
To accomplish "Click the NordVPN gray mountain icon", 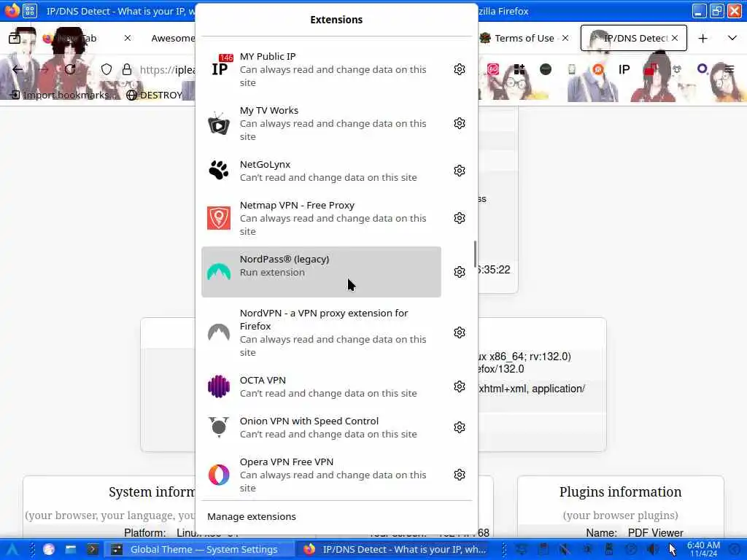I will [219, 332].
